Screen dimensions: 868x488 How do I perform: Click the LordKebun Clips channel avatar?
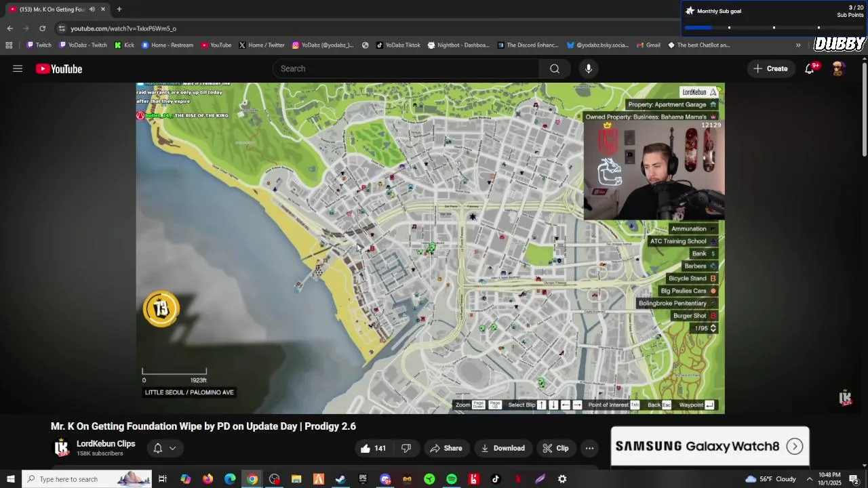(61, 448)
